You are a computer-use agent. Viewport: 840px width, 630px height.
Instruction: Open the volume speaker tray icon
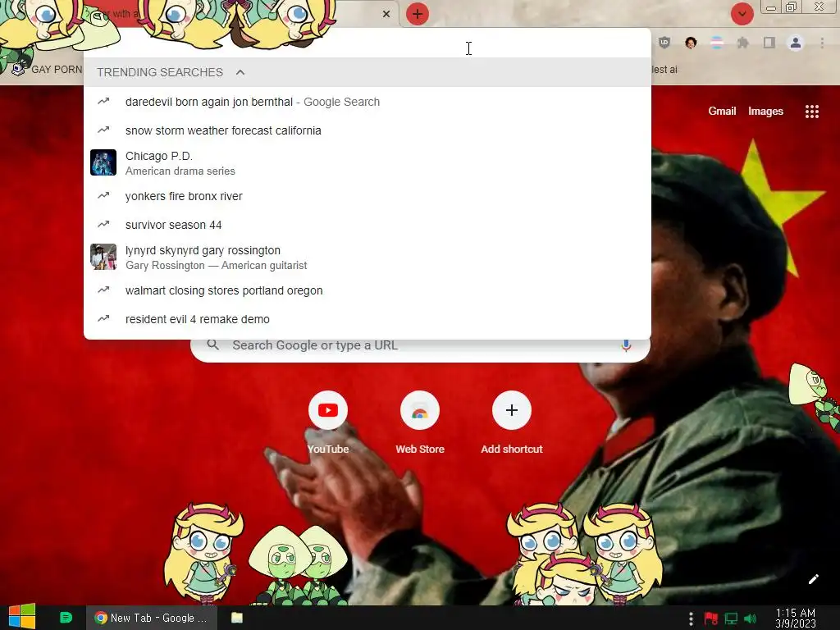click(751, 619)
